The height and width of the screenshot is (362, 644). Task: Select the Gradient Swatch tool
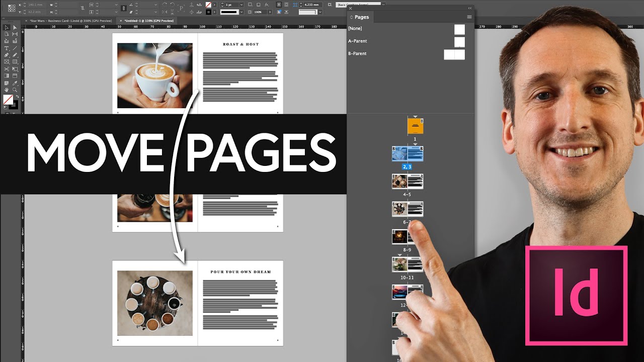[7, 75]
